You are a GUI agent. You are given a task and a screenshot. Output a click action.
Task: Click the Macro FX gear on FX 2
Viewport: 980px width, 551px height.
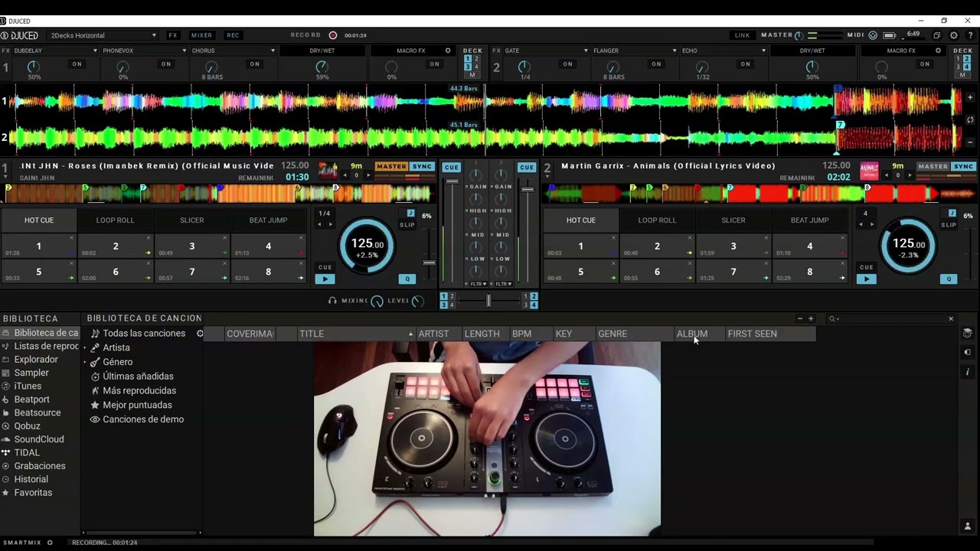coord(938,51)
